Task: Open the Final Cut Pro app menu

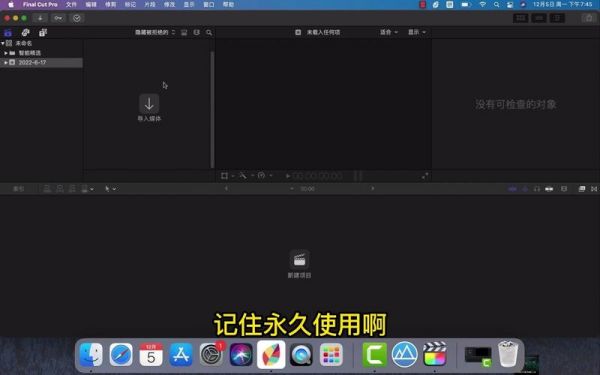Action: point(40,5)
